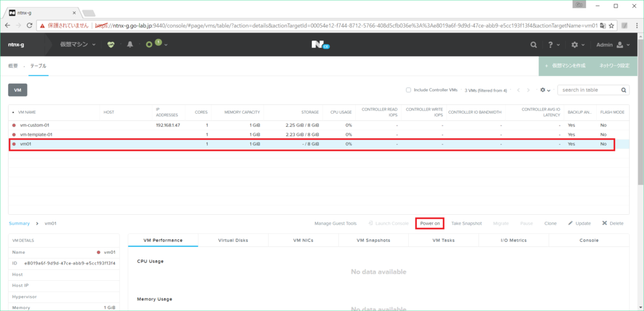Sort by FLASH MODE column
The width and height of the screenshot is (644, 311).
pos(613,112)
